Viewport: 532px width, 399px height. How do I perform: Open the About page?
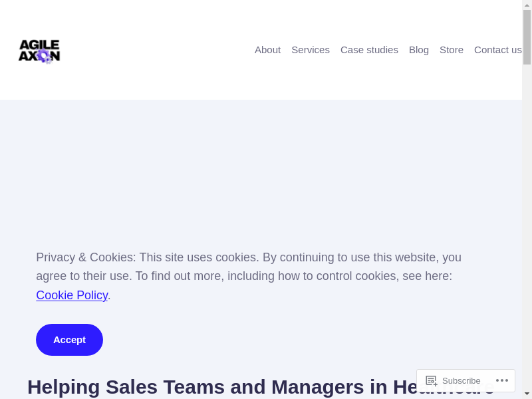(267, 50)
